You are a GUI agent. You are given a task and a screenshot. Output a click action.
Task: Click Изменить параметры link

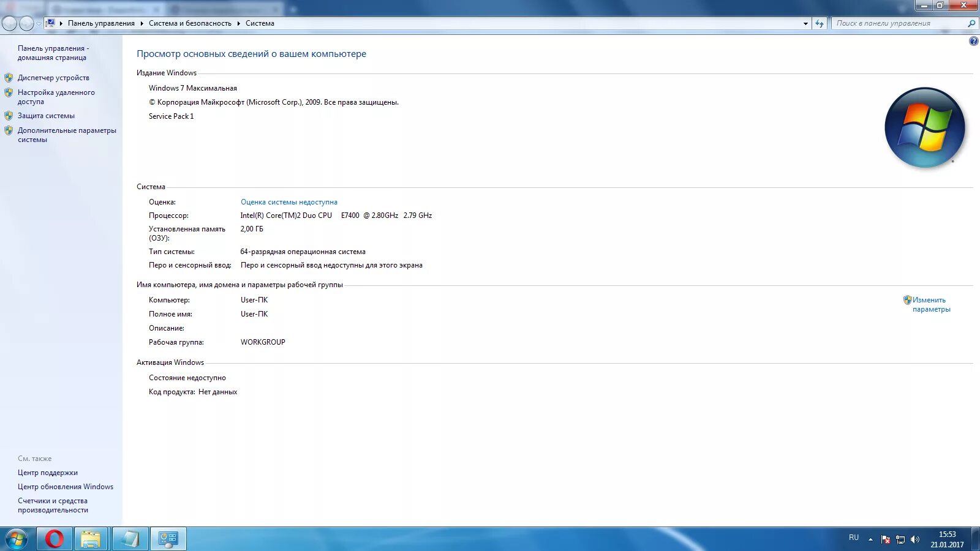pyautogui.click(x=931, y=304)
